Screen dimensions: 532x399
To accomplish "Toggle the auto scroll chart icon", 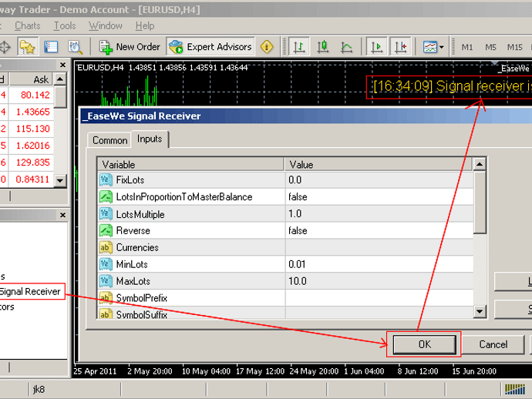I will (x=376, y=47).
